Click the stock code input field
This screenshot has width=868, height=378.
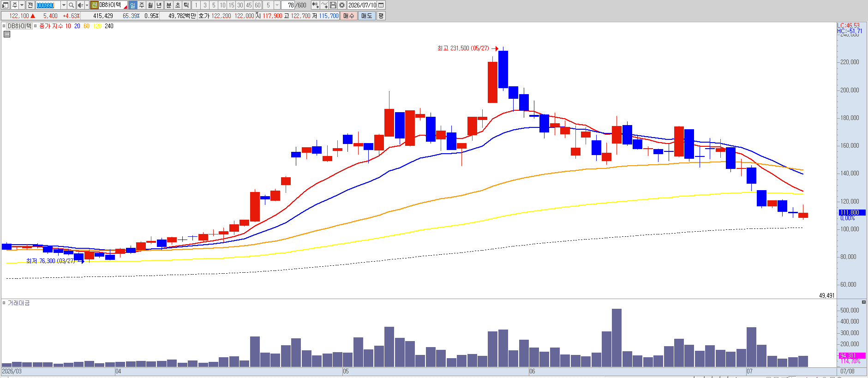48,5
